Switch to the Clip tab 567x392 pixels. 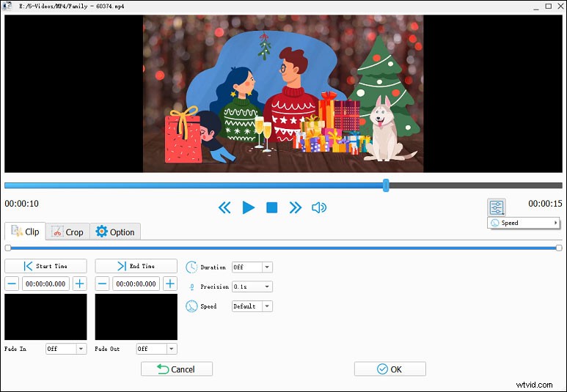25,232
